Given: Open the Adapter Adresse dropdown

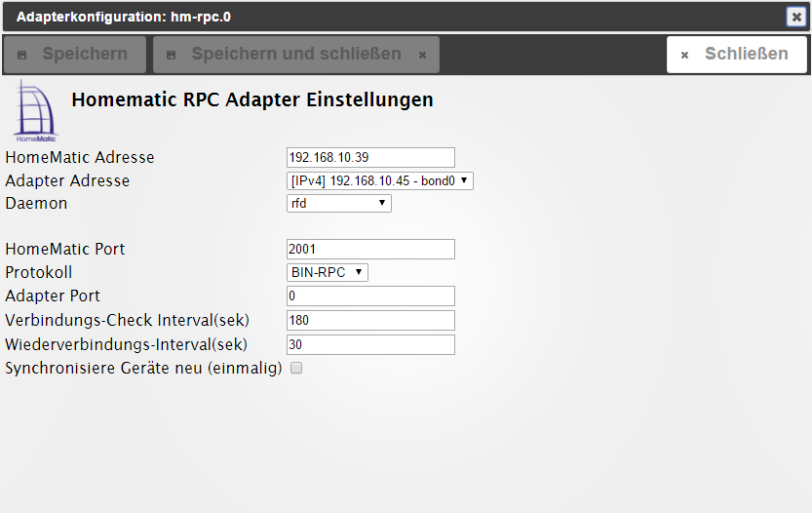Looking at the screenshot, I should (x=379, y=180).
